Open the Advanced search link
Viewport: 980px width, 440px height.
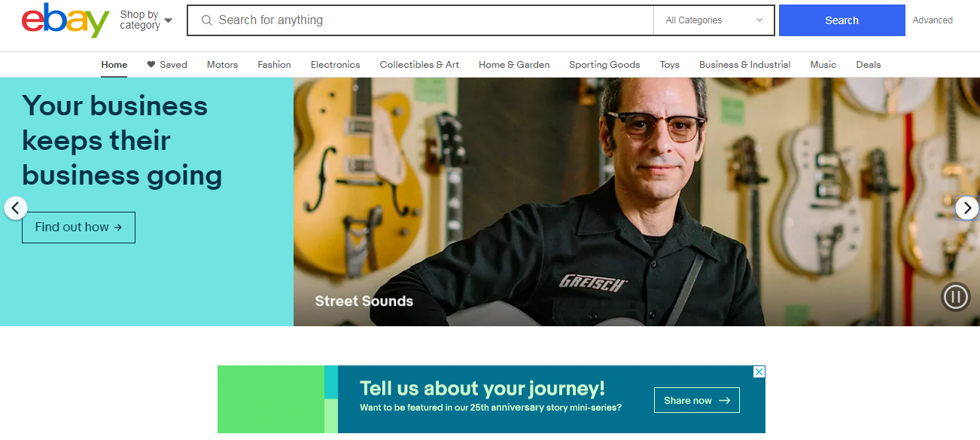point(933,20)
